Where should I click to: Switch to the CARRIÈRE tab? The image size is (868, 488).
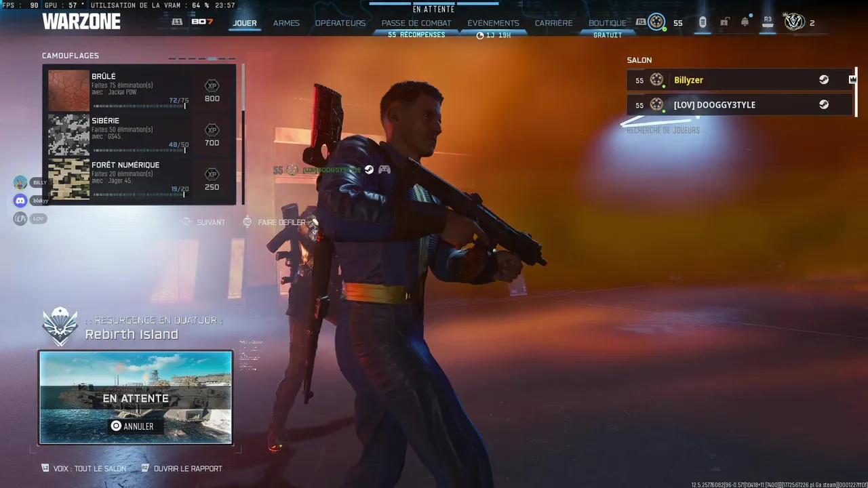pyautogui.click(x=553, y=23)
